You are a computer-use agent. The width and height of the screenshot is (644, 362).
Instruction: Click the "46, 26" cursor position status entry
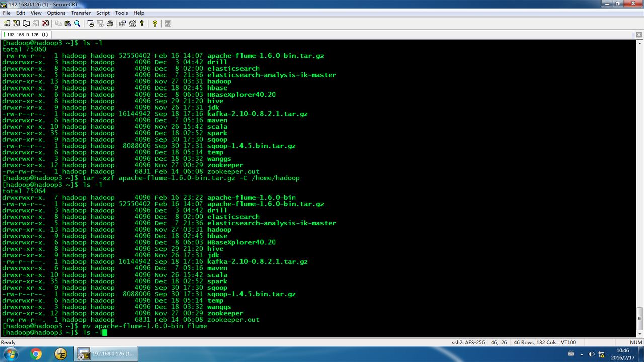(498, 342)
